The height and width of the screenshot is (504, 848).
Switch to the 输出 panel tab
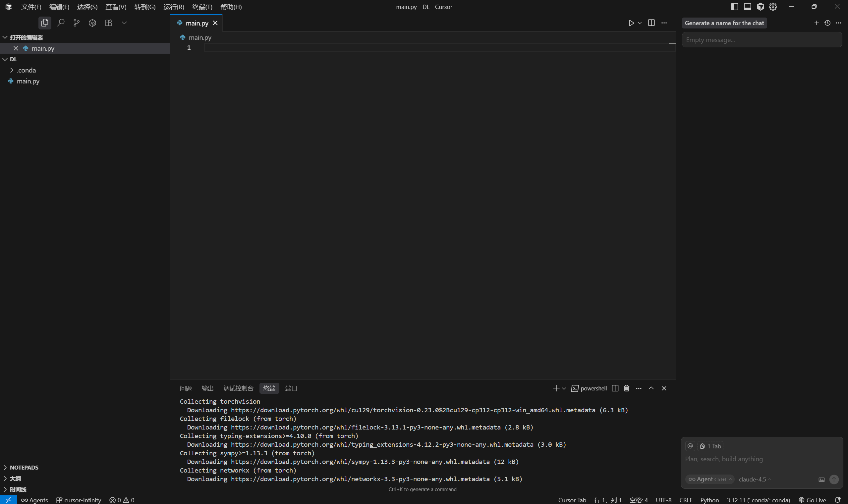tap(207, 388)
